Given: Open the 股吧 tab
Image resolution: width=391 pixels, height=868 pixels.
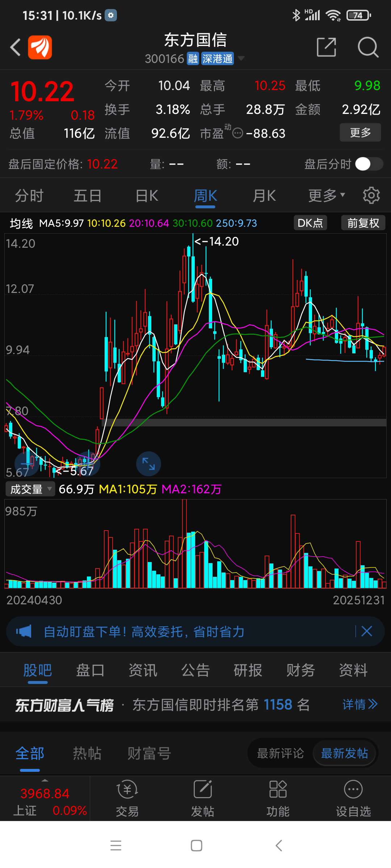Looking at the screenshot, I should pyautogui.click(x=38, y=670).
